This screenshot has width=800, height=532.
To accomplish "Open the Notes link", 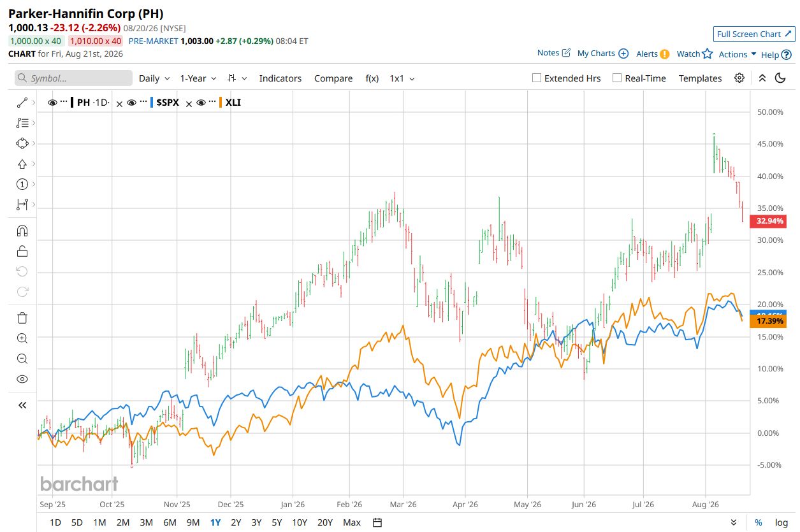I will pos(554,53).
